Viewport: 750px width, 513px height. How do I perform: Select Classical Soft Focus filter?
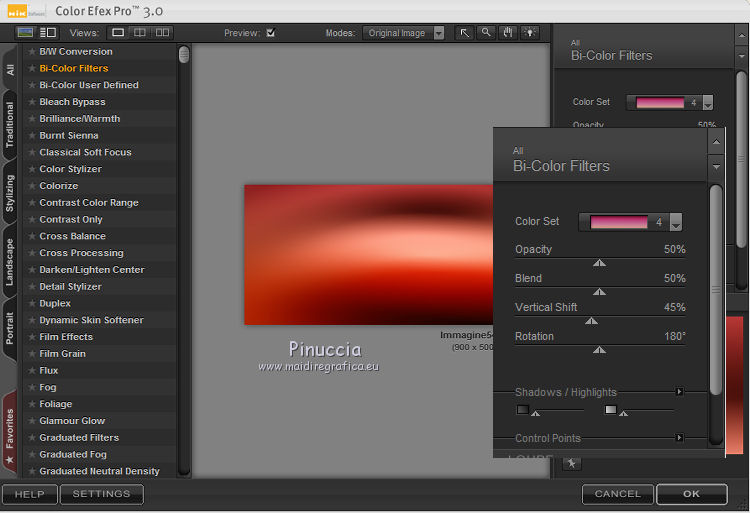(100, 152)
